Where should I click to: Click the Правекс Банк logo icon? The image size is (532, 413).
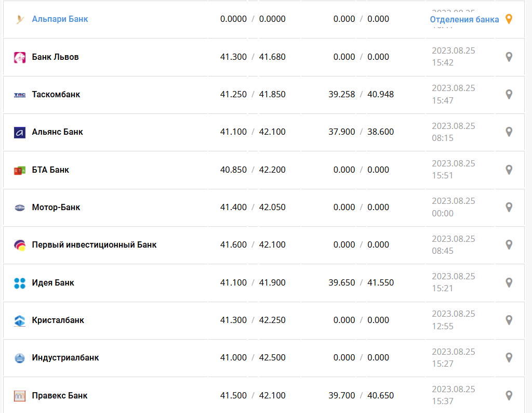(x=20, y=396)
